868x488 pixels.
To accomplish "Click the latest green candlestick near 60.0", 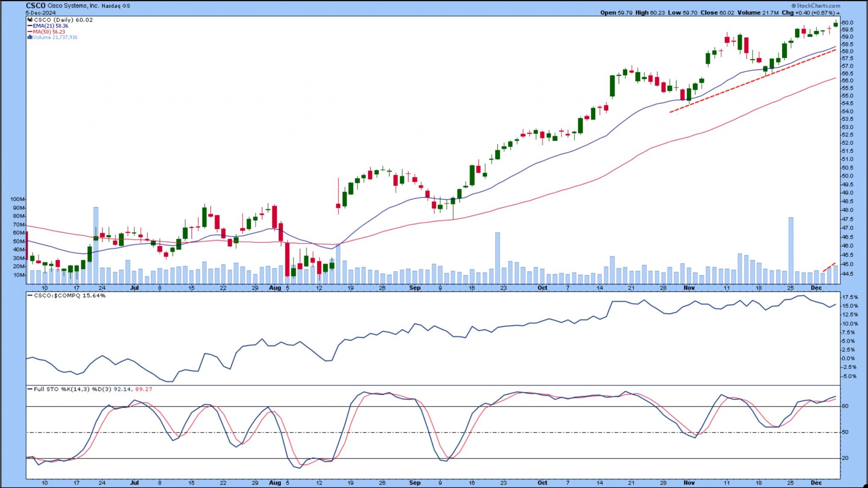I will pyautogui.click(x=836, y=24).
